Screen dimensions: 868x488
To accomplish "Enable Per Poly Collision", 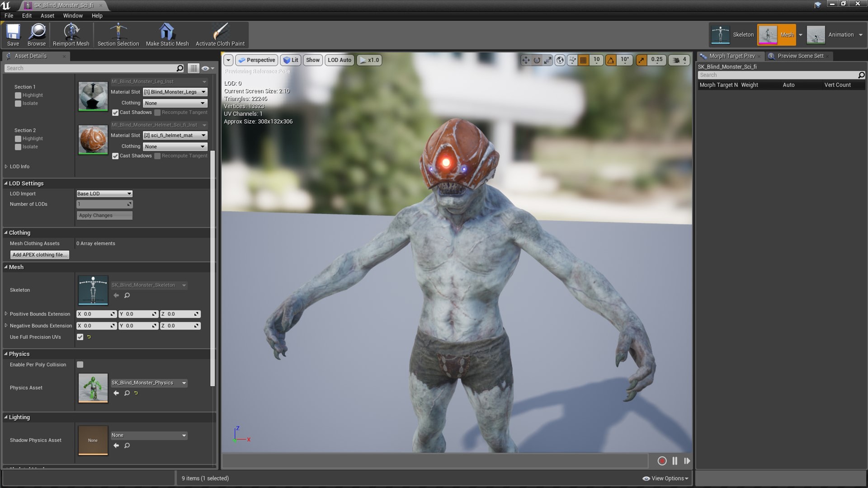I will (x=80, y=364).
